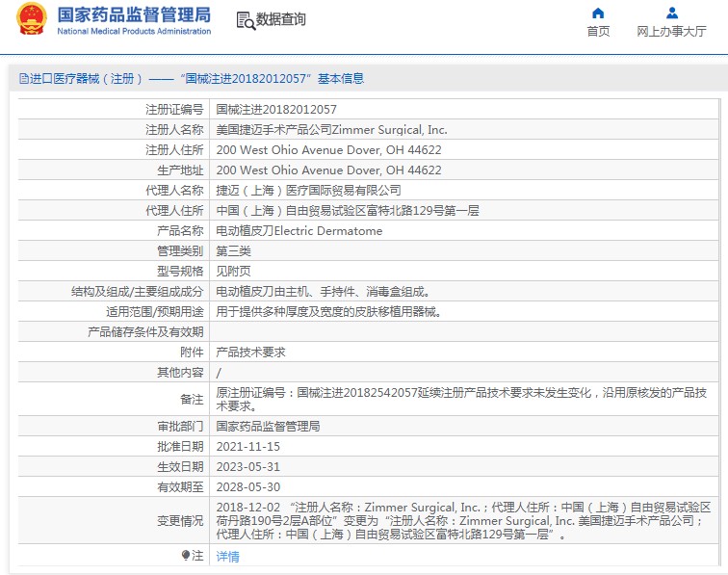Viewport: 728px width, 575px height.
Task: Click the lightbulb icon beside 注
Action: pyautogui.click(x=187, y=556)
